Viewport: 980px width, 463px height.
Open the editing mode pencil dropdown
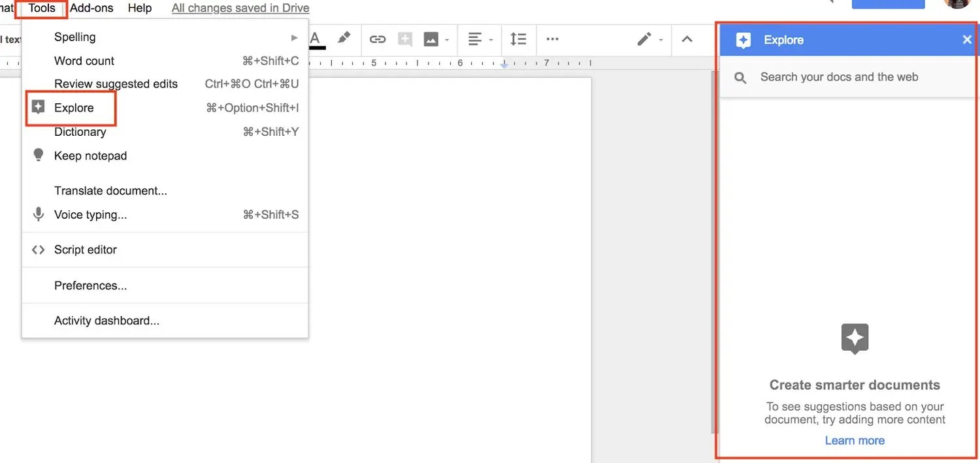coord(660,40)
